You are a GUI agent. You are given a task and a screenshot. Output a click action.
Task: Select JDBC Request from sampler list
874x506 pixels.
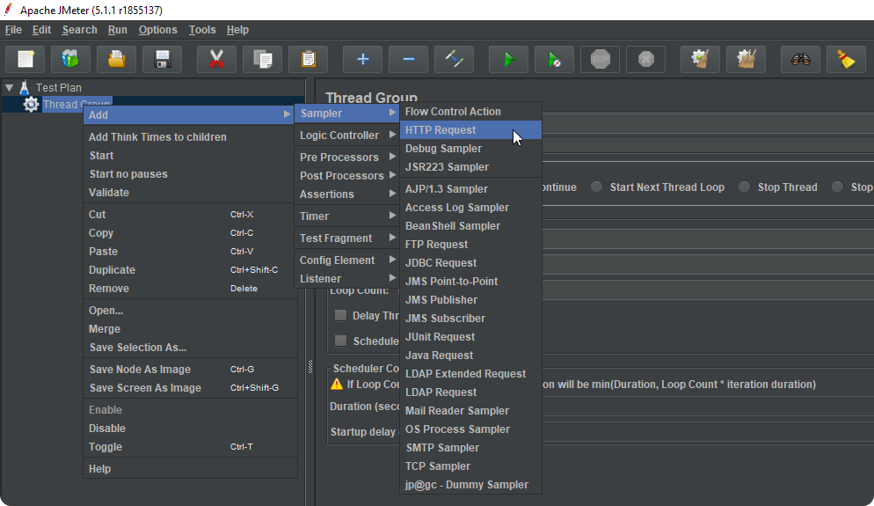[470, 262]
